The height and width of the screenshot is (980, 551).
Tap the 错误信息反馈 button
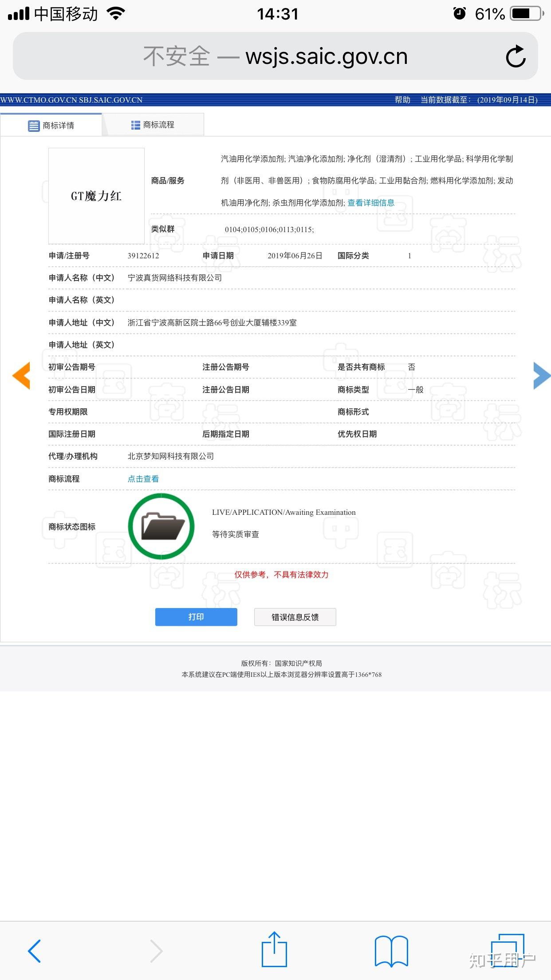(x=295, y=617)
